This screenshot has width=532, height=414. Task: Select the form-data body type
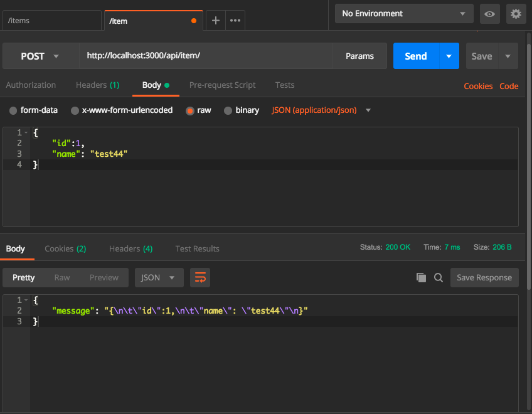pyautogui.click(x=34, y=110)
